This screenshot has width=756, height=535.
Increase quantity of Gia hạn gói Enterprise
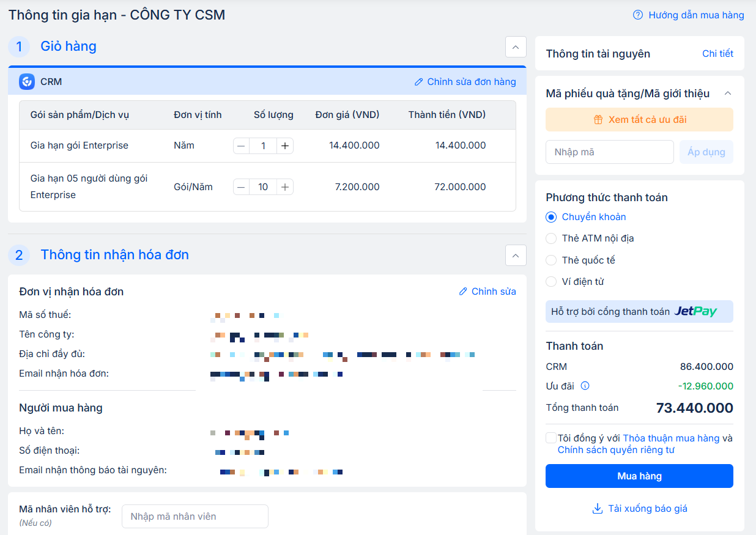pyautogui.click(x=284, y=146)
